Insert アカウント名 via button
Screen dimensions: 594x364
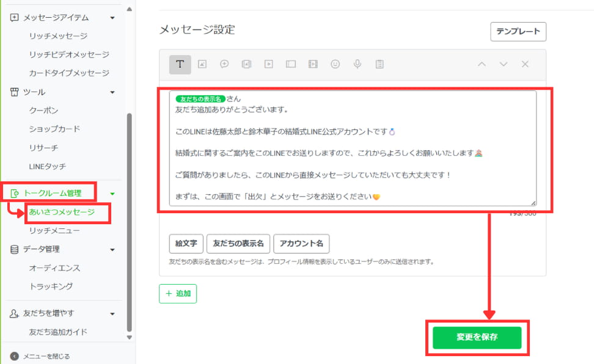(301, 244)
